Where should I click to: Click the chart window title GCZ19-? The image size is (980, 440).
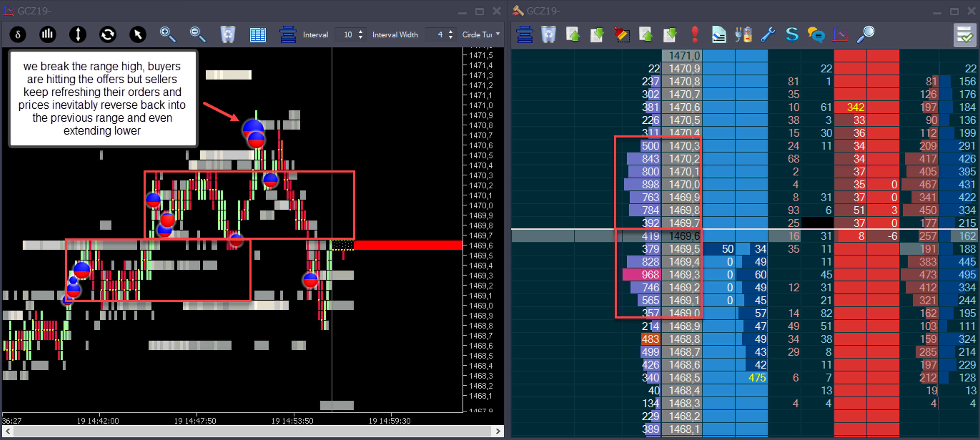tap(34, 11)
